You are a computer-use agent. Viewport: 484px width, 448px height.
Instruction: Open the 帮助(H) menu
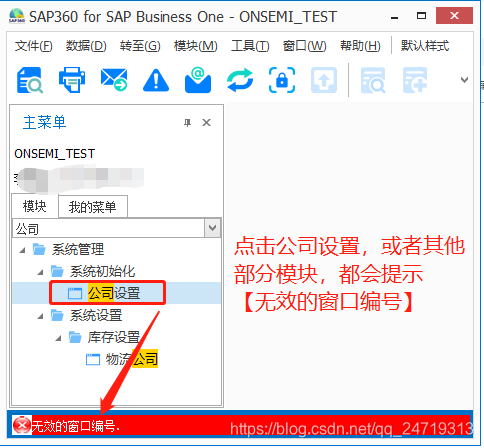point(360,46)
